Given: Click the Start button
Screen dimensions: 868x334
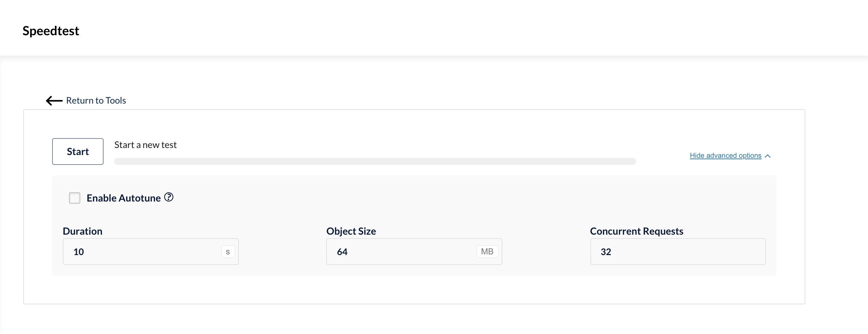Looking at the screenshot, I should tap(78, 151).
